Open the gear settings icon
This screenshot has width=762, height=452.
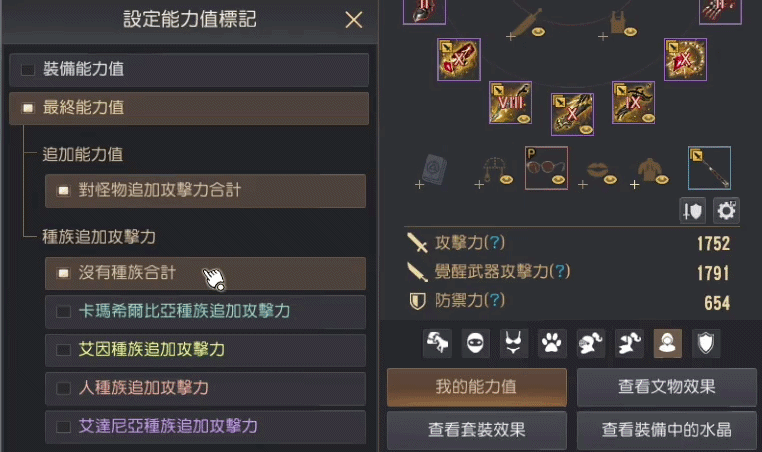(x=726, y=211)
